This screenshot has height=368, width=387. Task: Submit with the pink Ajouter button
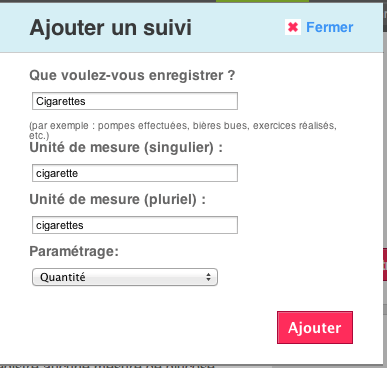click(x=315, y=328)
